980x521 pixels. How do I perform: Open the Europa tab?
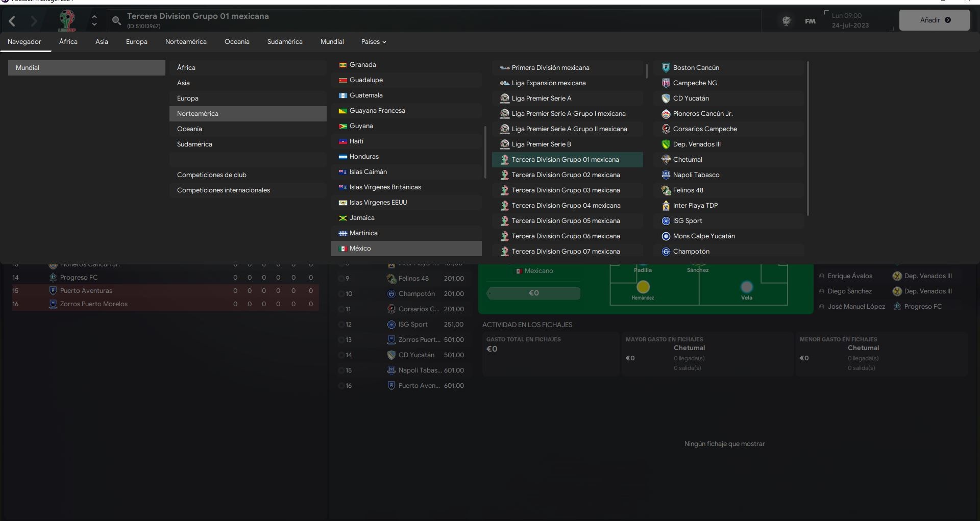pyautogui.click(x=136, y=42)
